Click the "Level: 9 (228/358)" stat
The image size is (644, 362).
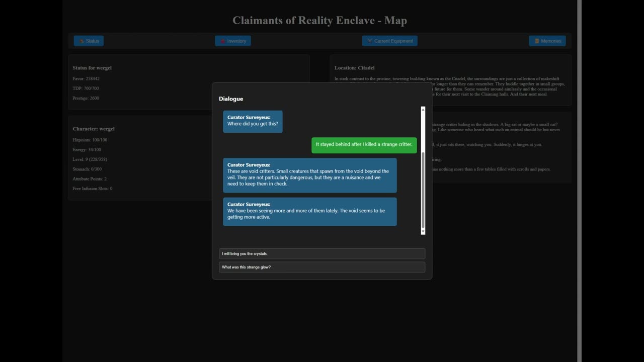[90, 159]
